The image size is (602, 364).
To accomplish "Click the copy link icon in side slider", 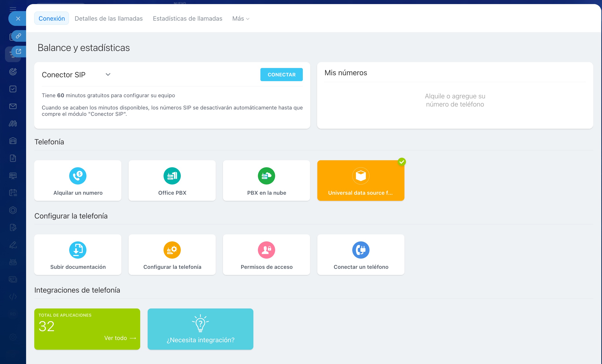I will [19, 36].
